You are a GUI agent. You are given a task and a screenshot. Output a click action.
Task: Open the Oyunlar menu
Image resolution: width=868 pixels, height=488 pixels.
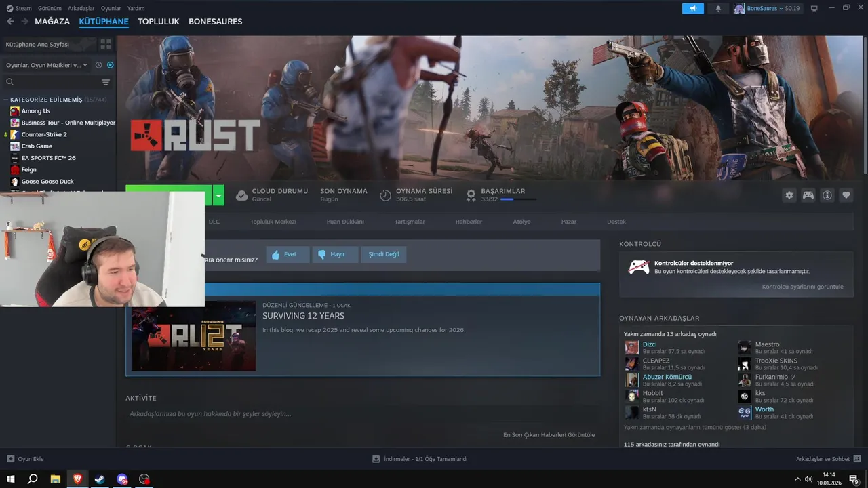tap(111, 8)
